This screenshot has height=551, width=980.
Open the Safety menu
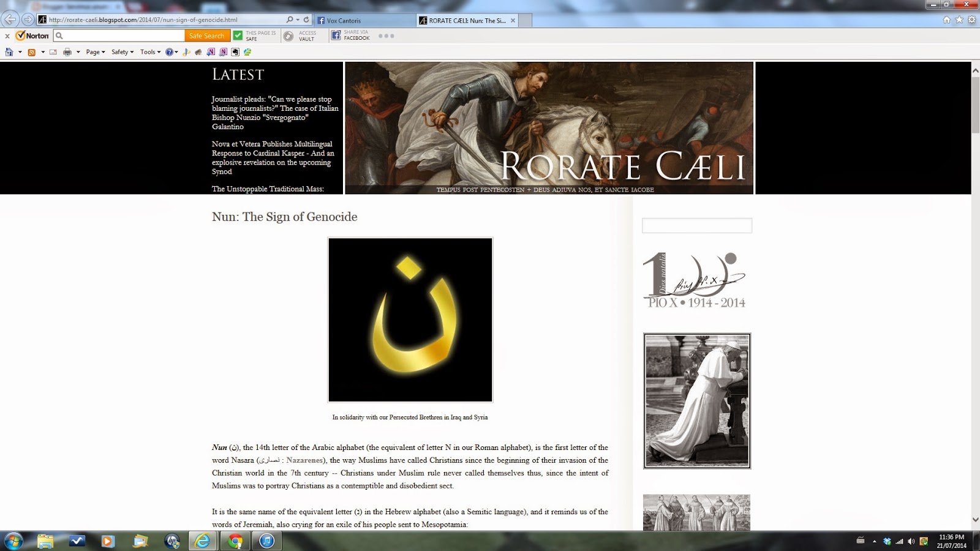(123, 52)
